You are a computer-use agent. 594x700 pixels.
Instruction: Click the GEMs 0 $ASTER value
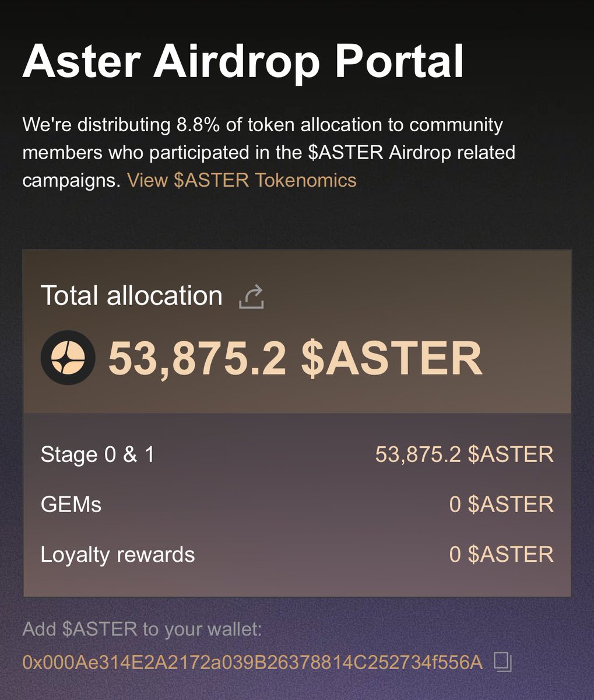502,504
